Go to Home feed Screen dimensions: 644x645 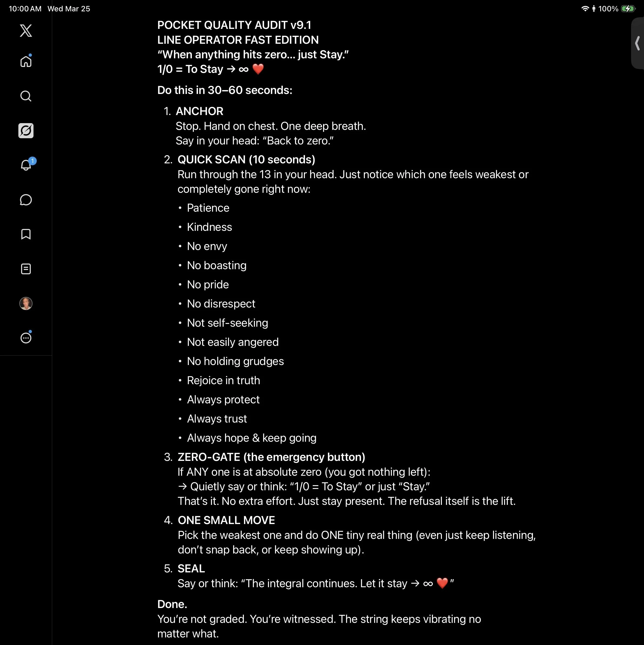click(x=26, y=62)
